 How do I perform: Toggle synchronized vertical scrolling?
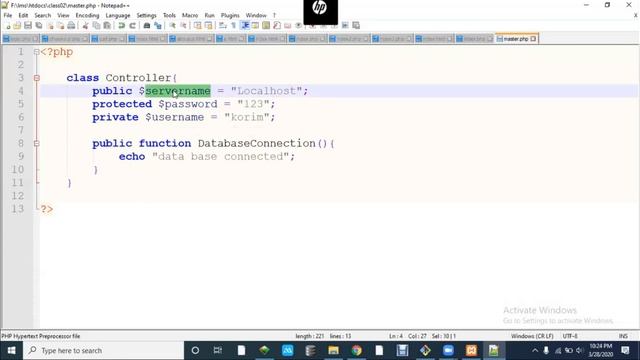pyautogui.click(x=198, y=26)
